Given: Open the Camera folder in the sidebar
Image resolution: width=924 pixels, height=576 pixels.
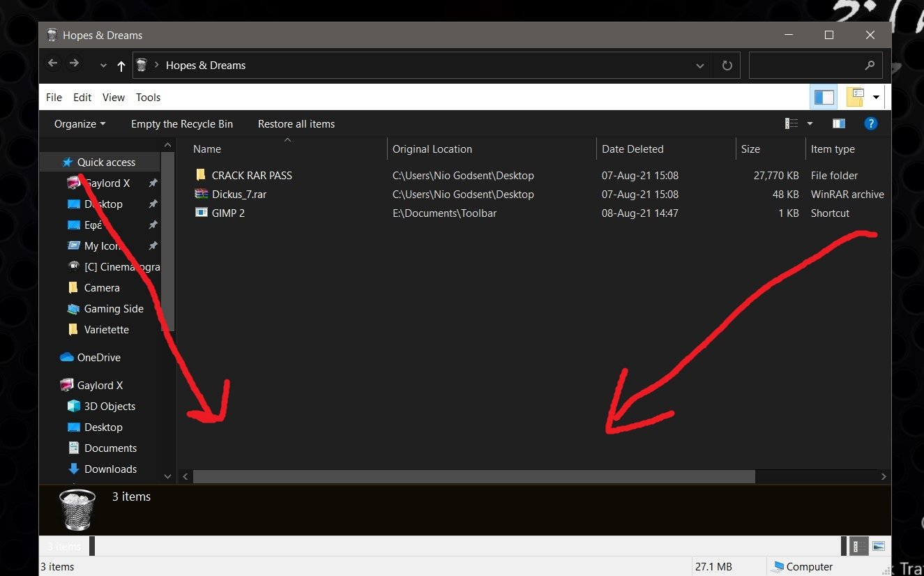Looking at the screenshot, I should click(x=102, y=288).
